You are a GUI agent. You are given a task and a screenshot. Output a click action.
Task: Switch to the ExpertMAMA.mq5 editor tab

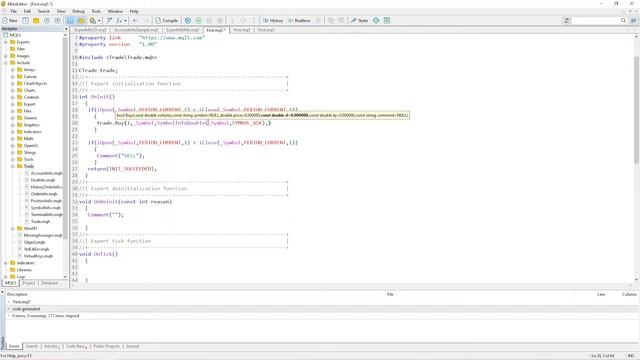182,30
